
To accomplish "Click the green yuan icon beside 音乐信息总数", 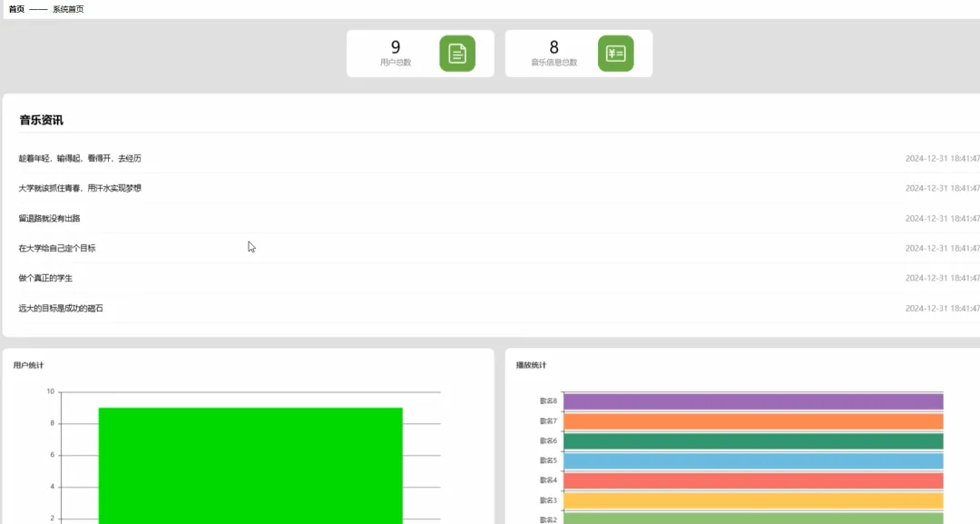I will 615,54.
